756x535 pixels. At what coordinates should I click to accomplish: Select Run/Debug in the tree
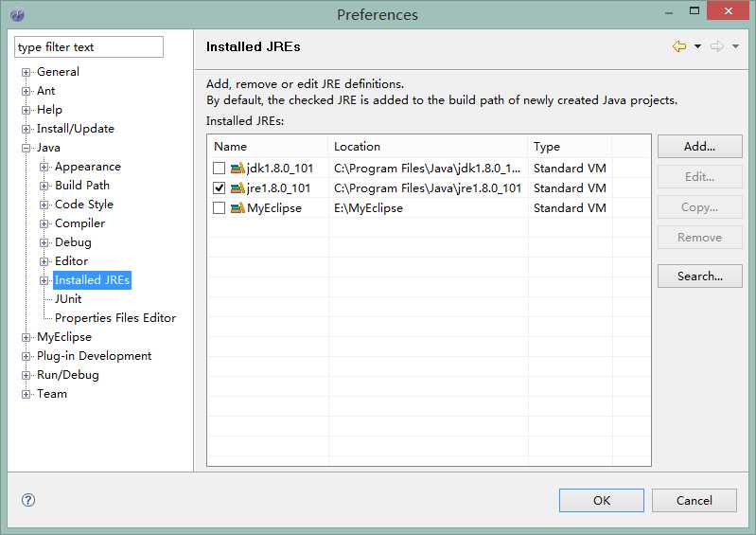pos(67,375)
